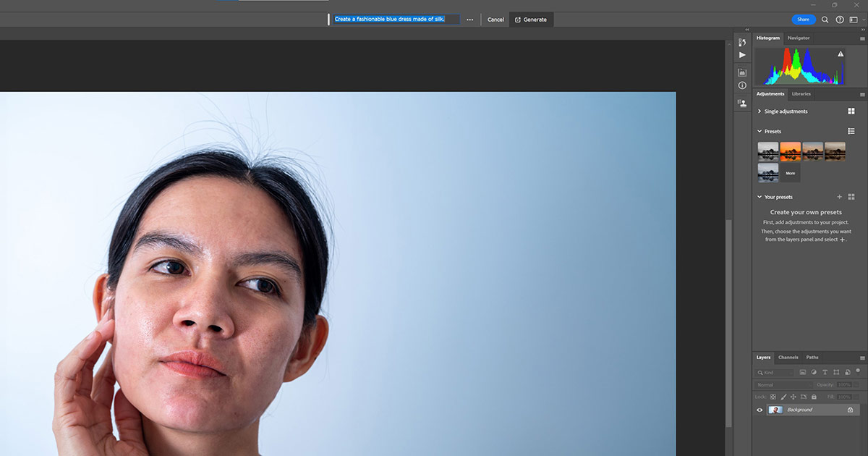Collapse the Your presets section
Viewport: 868px width, 456px height.
(759, 197)
